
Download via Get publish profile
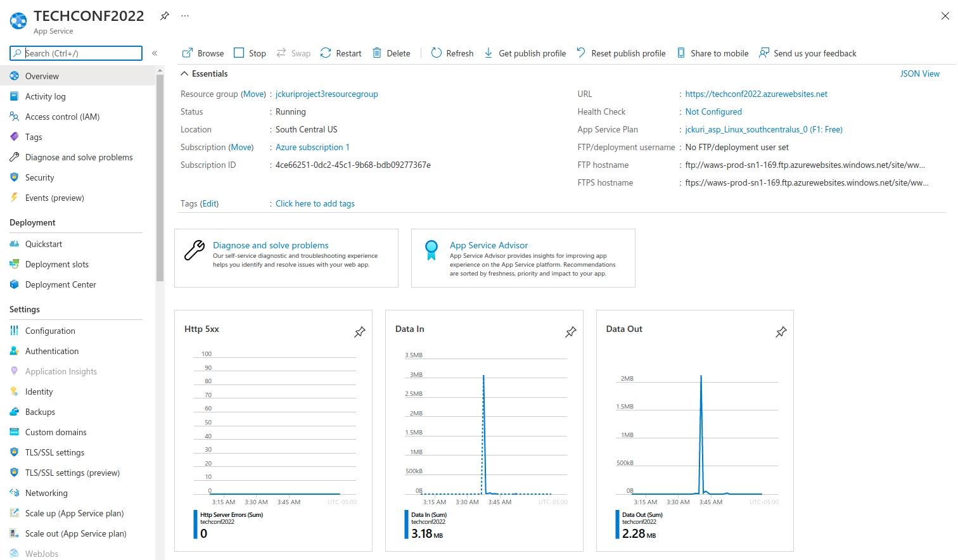click(x=525, y=53)
